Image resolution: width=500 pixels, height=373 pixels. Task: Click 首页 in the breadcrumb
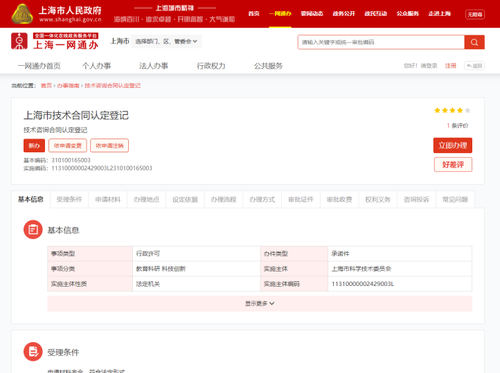pos(46,86)
